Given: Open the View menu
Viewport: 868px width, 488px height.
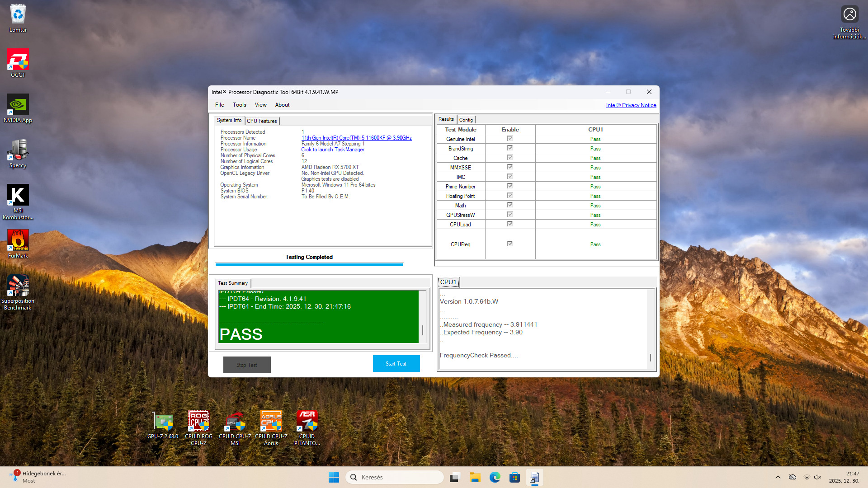Looking at the screenshot, I should coord(260,105).
